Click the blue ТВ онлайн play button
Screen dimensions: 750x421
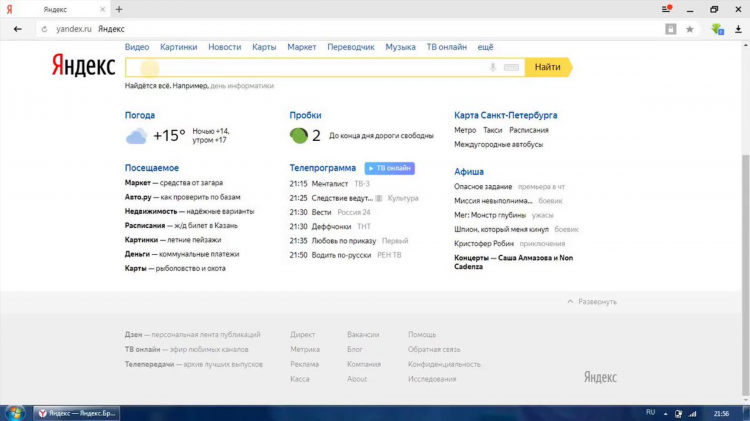389,168
